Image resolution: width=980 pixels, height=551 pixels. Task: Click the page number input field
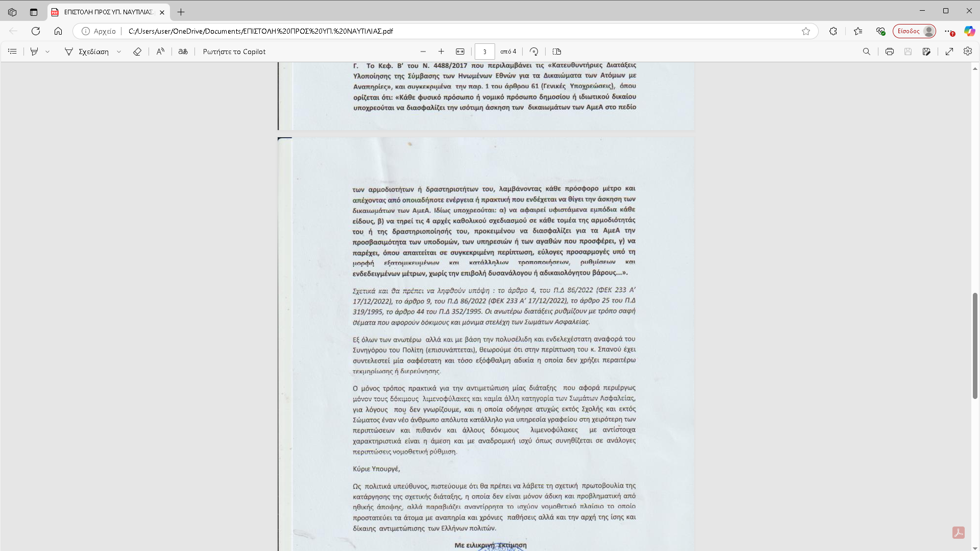click(484, 52)
